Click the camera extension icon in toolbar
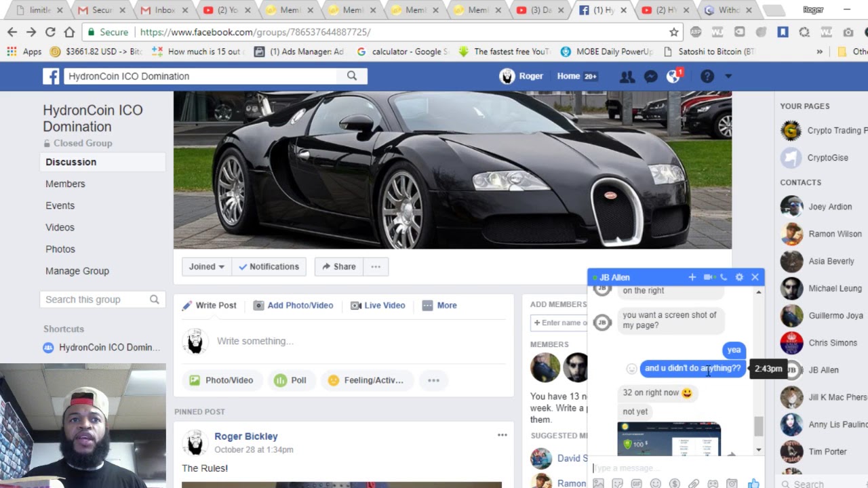Screen dimensions: 868x488 pos(848,32)
